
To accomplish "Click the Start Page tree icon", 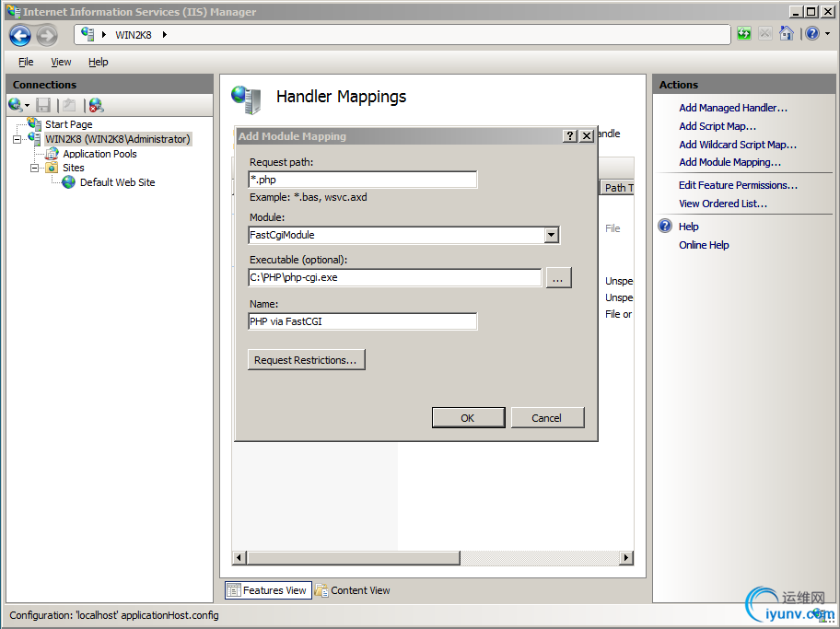I will [35, 124].
